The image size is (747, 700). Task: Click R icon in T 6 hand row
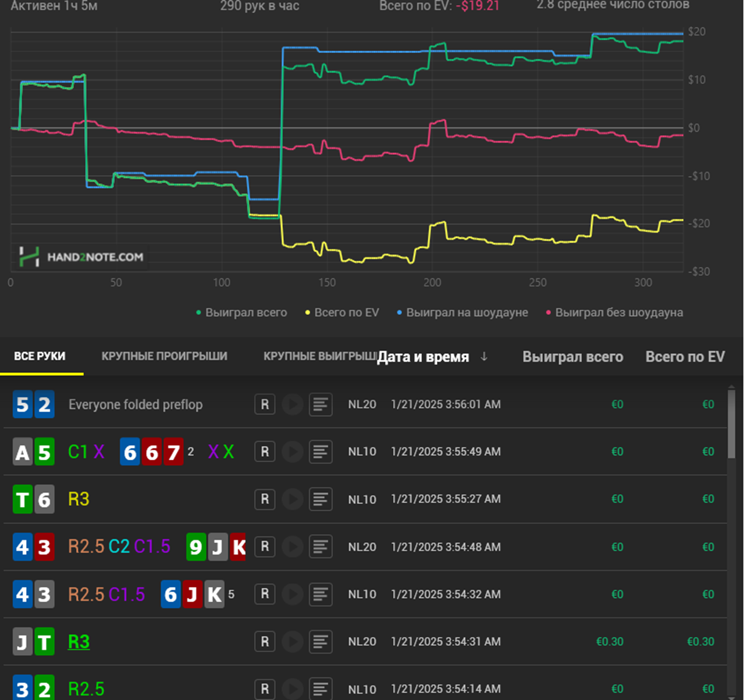[x=265, y=499]
